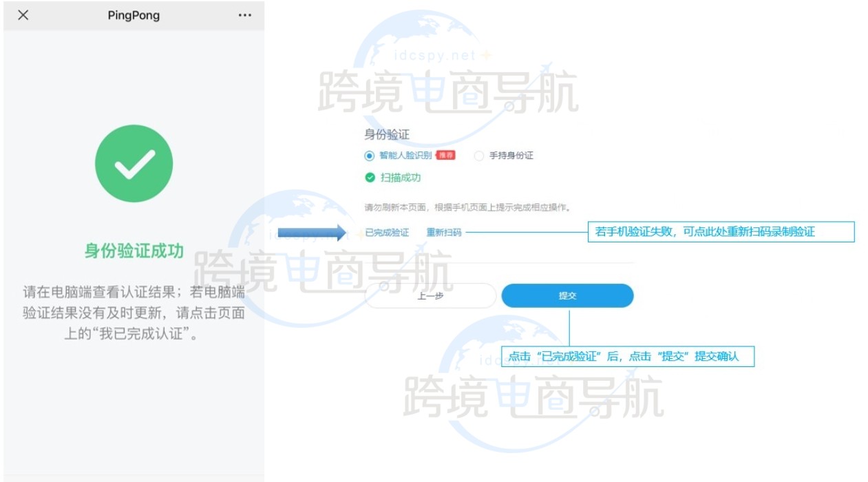Viewport: 868px width, 482px height.
Task: Close the PingPong page with the X
Action: click(23, 14)
